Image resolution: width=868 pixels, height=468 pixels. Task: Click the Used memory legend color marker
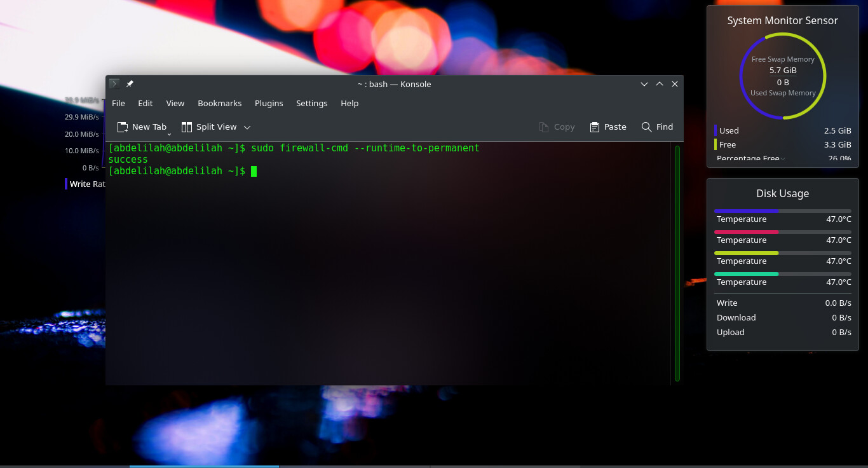(715, 130)
